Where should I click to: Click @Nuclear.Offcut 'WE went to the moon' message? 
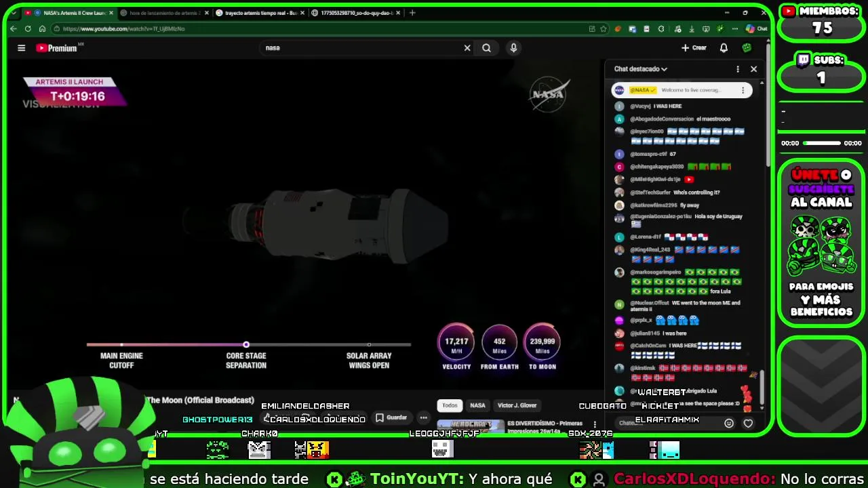[x=678, y=306]
